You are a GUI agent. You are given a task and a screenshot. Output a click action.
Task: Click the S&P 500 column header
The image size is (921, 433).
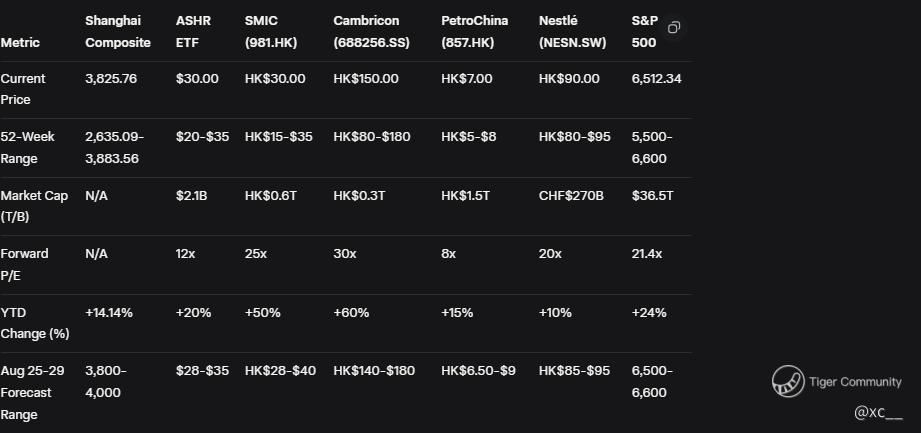(645, 32)
